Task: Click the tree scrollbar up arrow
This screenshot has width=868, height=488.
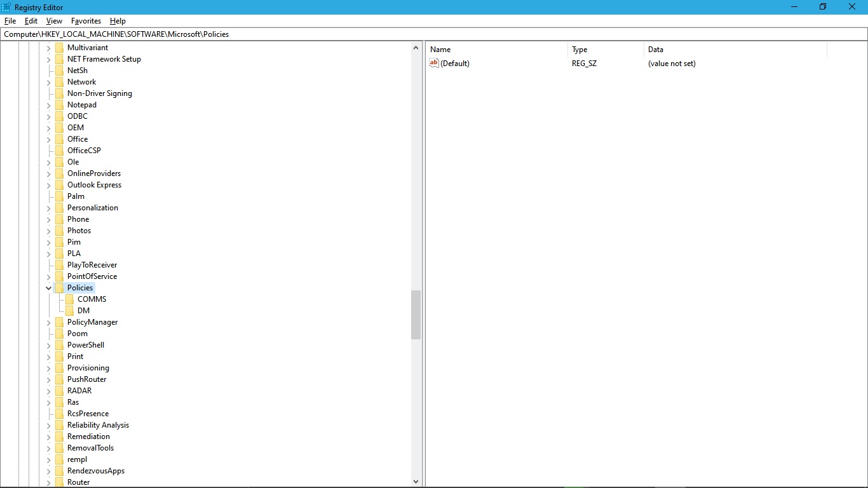Action: click(416, 48)
